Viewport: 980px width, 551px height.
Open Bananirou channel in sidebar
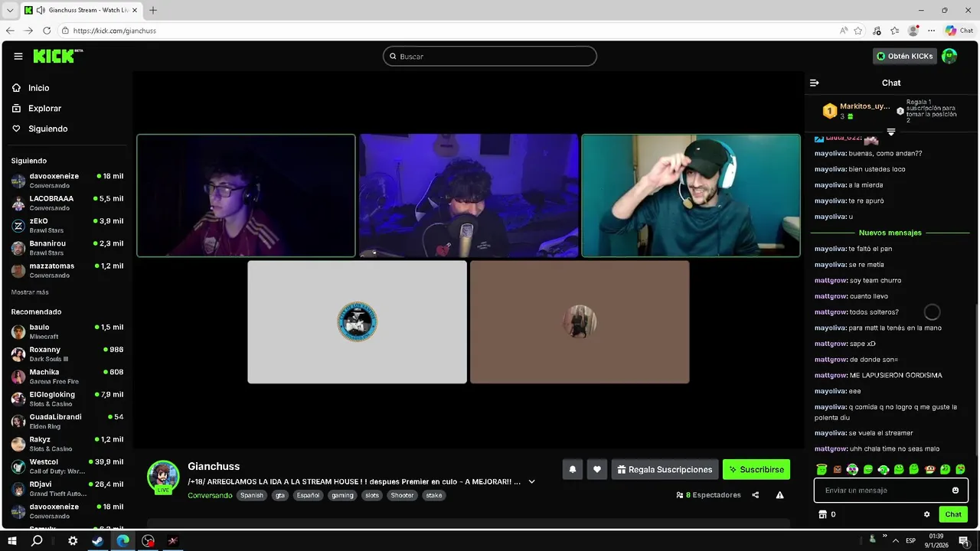(67, 248)
